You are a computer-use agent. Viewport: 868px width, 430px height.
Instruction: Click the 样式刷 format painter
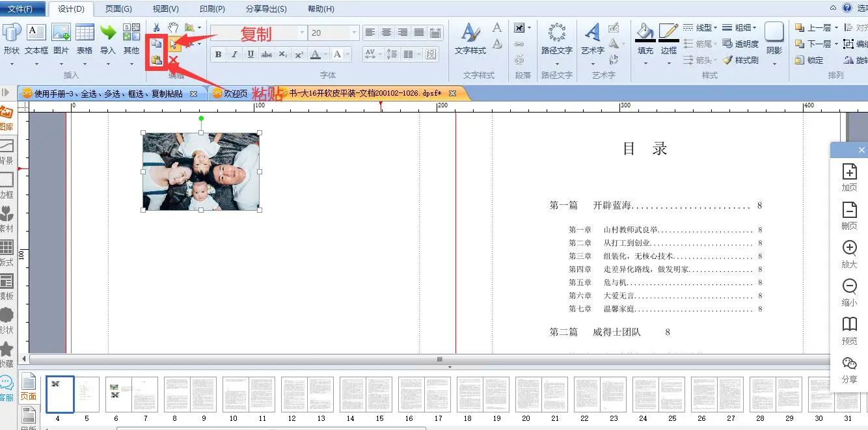740,60
